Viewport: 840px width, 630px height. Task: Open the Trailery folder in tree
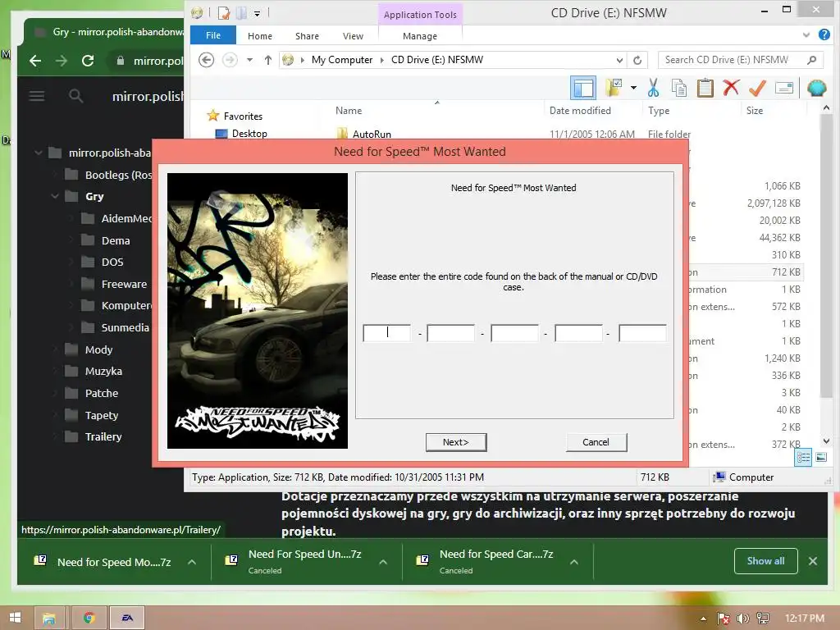(103, 436)
